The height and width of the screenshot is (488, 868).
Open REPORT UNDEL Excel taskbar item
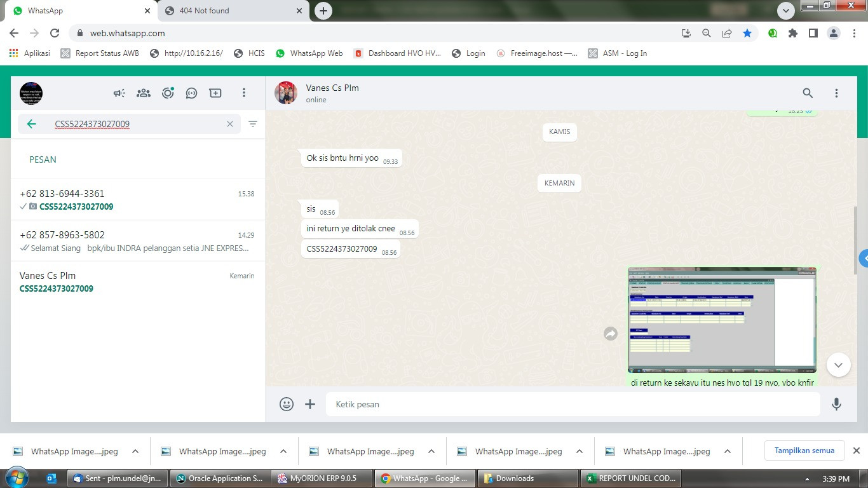pos(631,478)
